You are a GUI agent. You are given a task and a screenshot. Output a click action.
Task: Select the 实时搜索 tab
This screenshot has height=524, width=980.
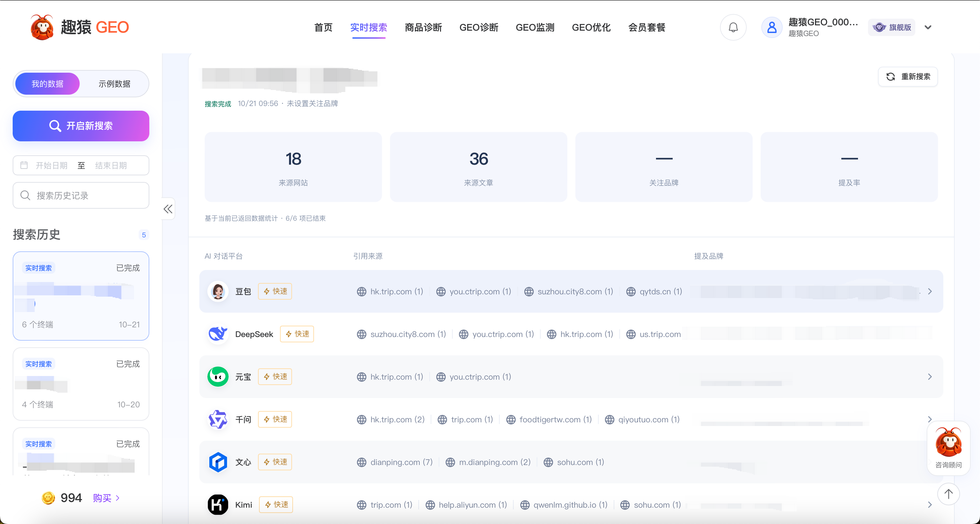[369, 27]
